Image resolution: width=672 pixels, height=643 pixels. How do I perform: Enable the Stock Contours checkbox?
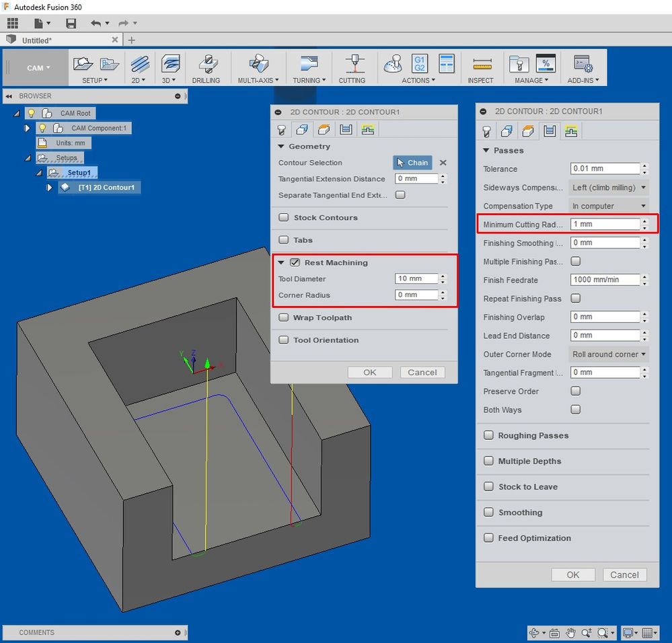point(284,217)
